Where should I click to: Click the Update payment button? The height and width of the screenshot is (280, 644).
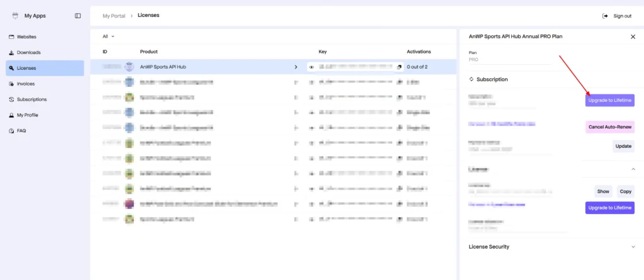point(623,147)
